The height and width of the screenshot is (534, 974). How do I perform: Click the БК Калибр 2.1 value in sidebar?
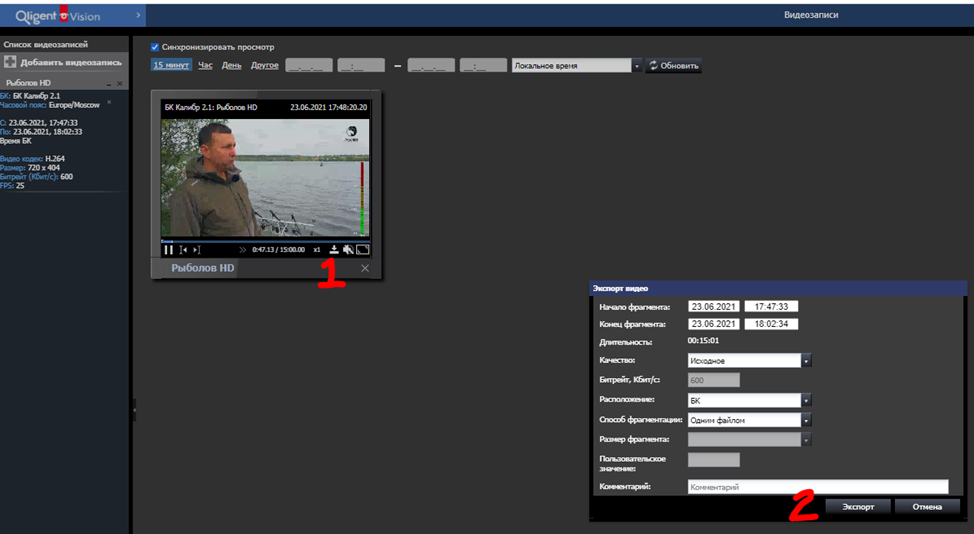coord(37,96)
